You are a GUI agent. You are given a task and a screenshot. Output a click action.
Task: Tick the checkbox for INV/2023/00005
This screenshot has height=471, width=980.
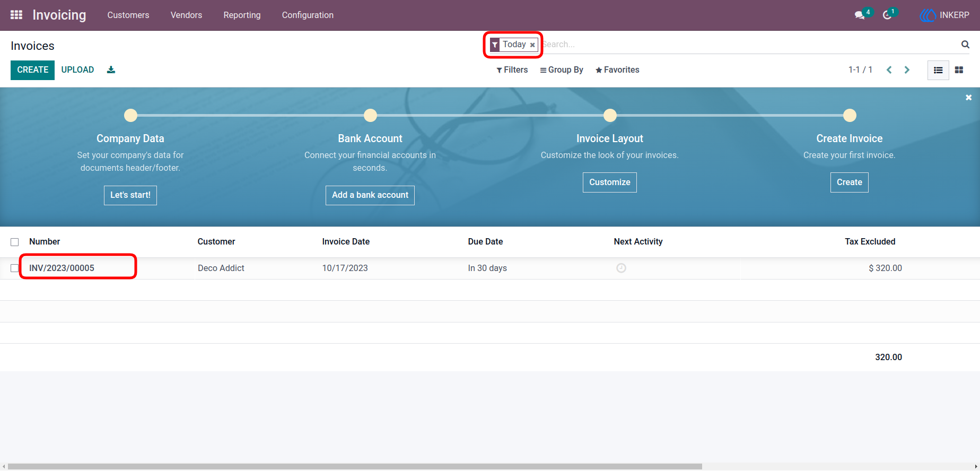tap(15, 268)
